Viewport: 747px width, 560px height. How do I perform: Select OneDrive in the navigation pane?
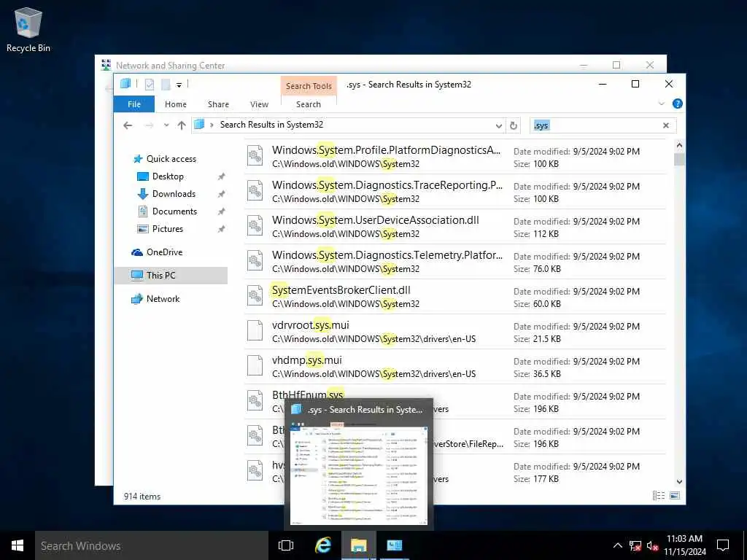click(164, 252)
